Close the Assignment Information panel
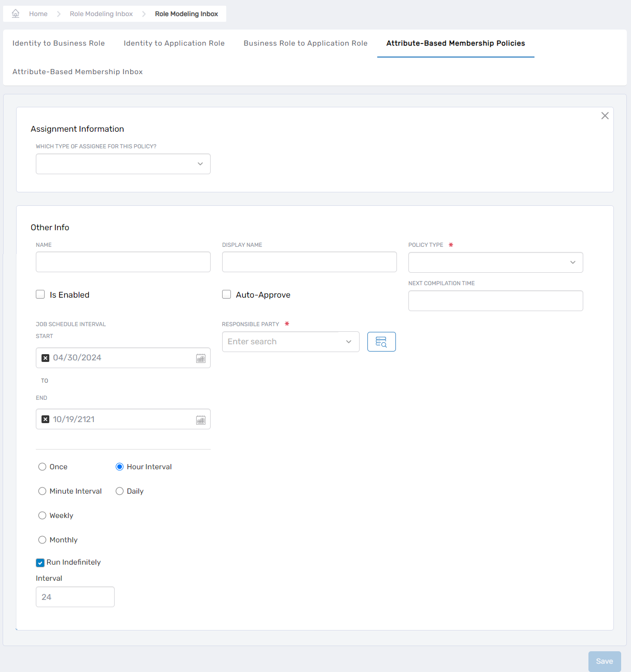Viewport: 631px width, 672px height. tap(605, 116)
